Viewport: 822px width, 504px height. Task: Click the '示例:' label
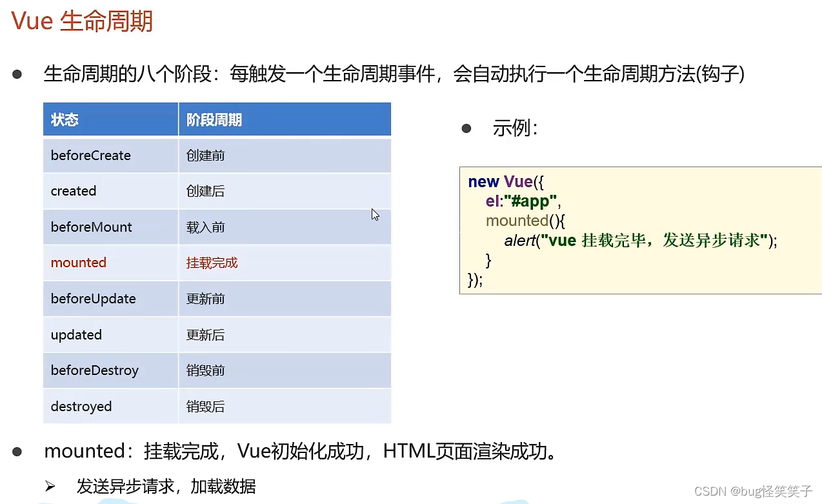515,128
